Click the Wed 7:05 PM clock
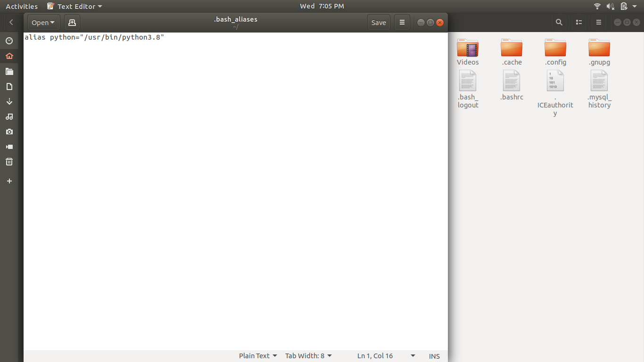Image resolution: width=644 pixels, height=362 pixels. [x=322, y=6]
